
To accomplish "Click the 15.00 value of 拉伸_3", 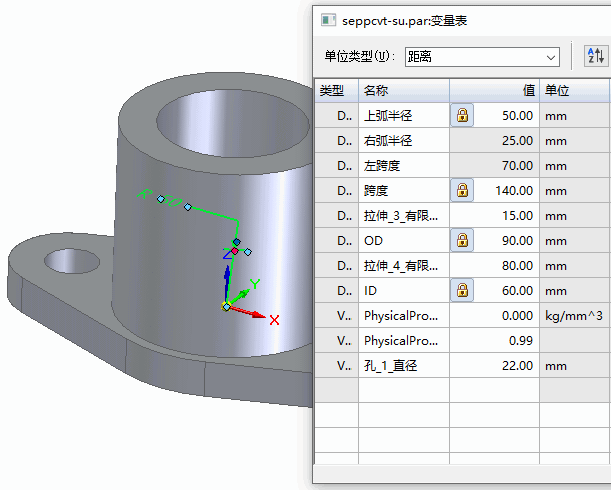I will 494,215.
